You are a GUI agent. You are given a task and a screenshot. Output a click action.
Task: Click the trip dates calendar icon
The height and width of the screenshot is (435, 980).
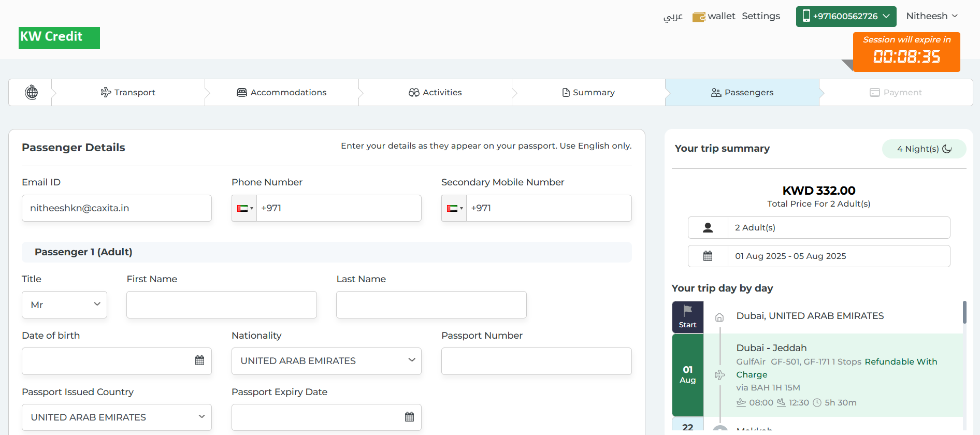click(x=708, y=256)
